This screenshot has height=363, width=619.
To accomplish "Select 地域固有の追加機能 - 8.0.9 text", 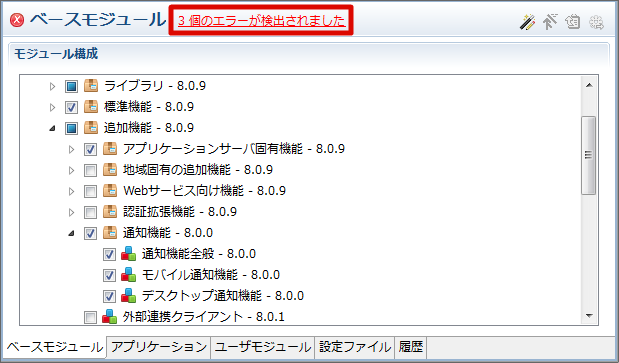I will (x=198, y=170).
